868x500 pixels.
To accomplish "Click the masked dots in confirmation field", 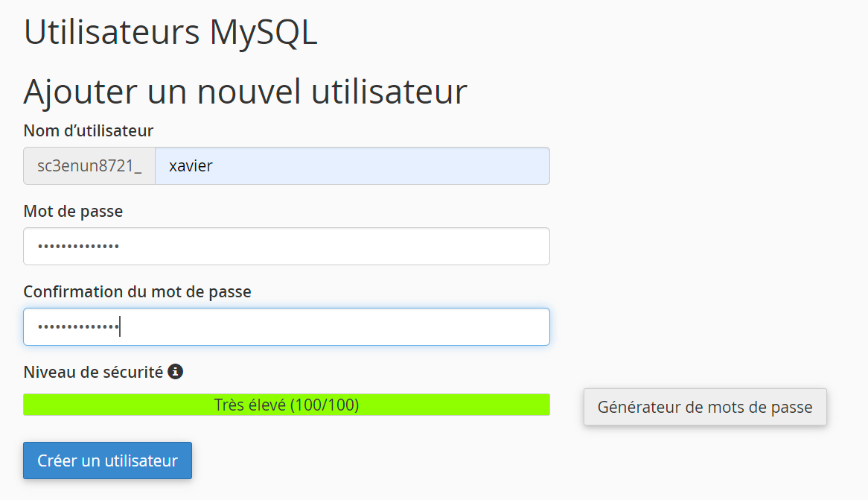I will pos(78,327).
